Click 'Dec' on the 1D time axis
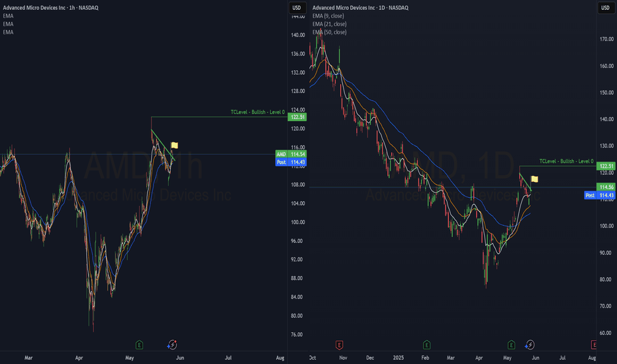The image size is (617, 364). tap(370, 357)
